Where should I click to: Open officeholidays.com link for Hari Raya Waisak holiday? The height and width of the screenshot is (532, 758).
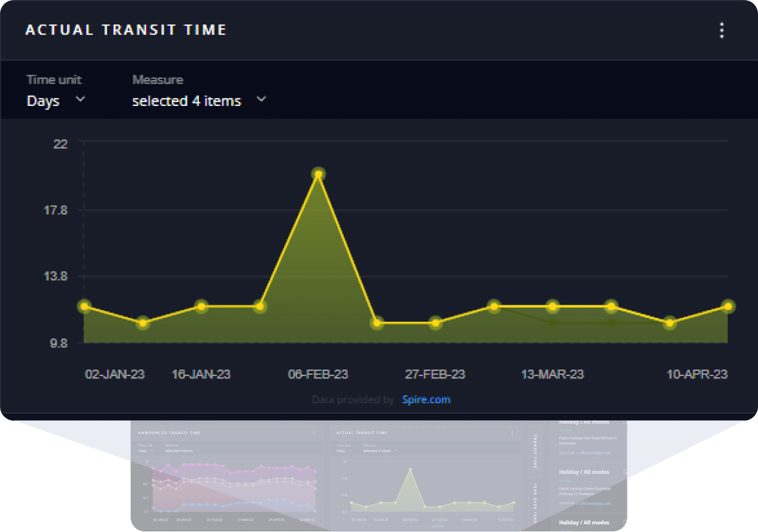click(594, 453)
